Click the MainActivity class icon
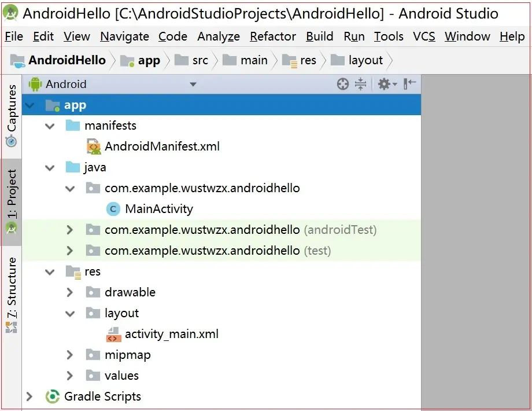The image size is (532, 411). click(x=113, y=209)
